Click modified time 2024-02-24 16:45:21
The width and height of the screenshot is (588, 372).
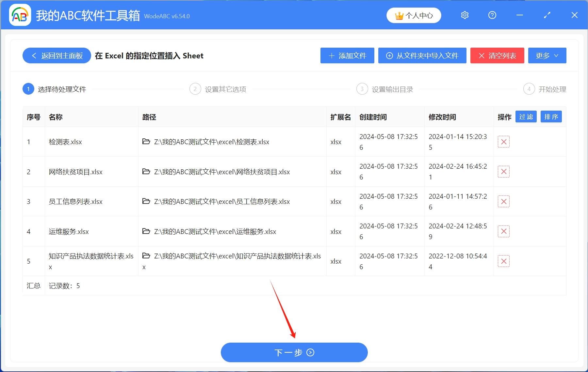[x=458, y=172]
